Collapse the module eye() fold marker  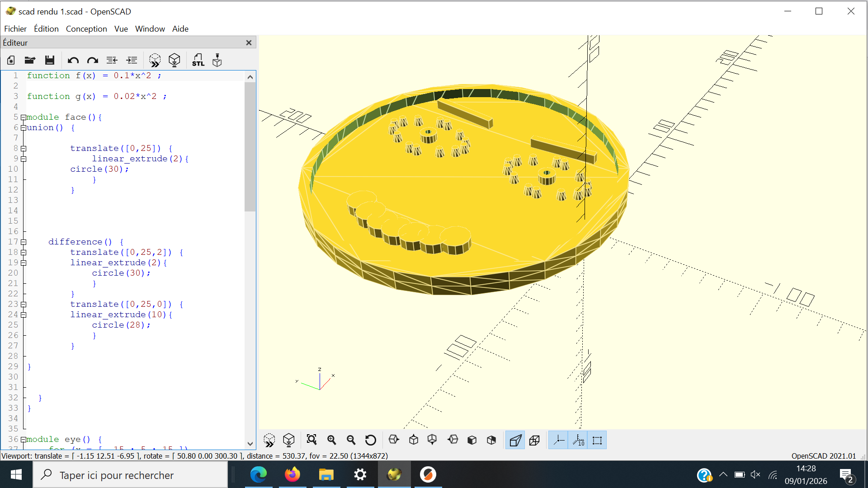coord(24,440)
